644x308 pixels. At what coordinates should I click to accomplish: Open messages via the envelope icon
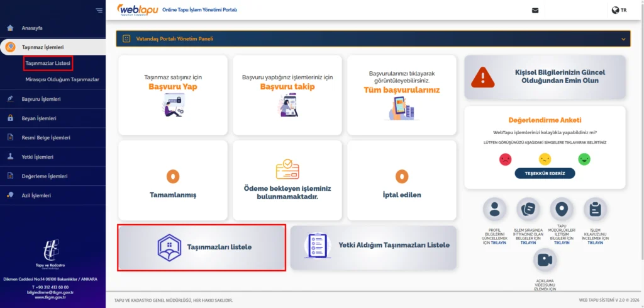point(535,11)
